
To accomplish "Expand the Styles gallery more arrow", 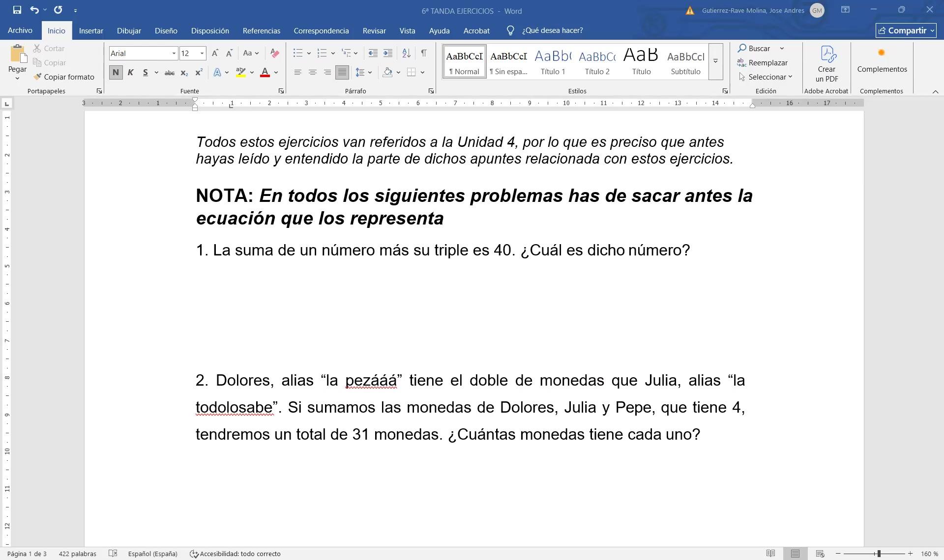I will 715,61.
